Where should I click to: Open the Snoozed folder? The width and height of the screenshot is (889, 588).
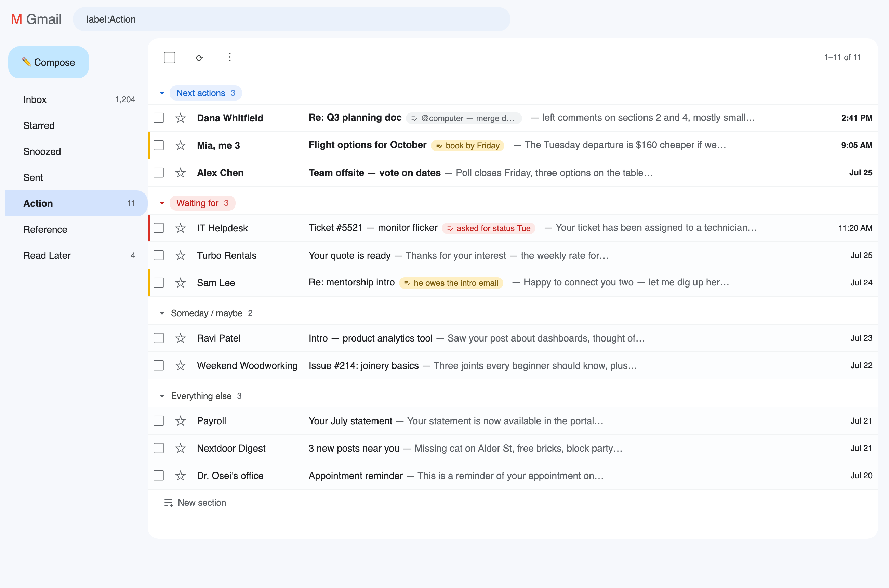pos(77,151)
